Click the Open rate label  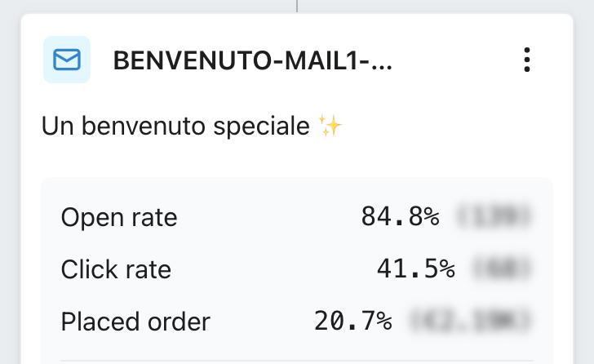pos(119,217)
